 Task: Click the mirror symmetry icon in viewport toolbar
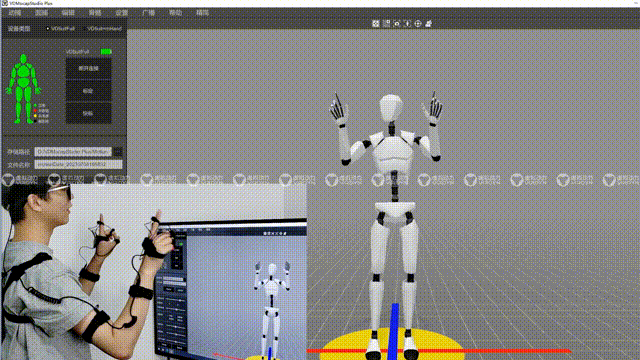(407, 24)
